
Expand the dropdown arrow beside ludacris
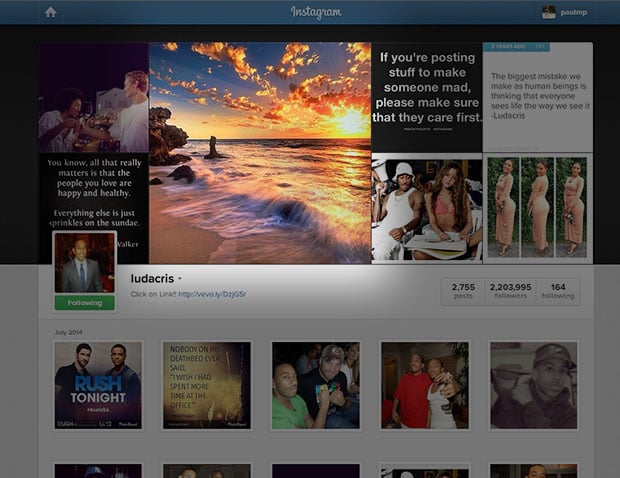coord(180,279)
